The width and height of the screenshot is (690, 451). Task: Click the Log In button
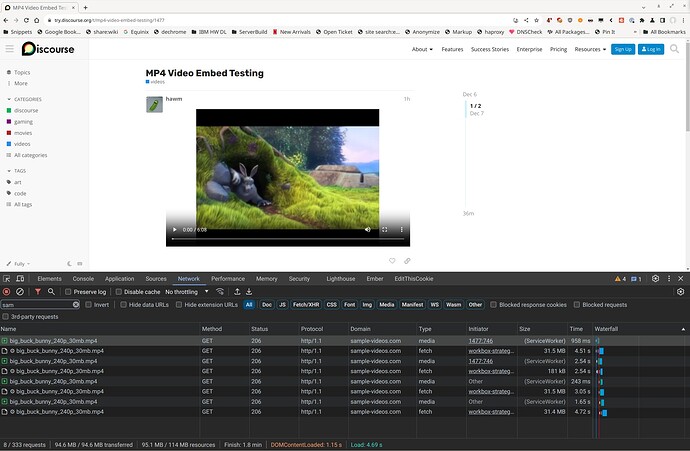[x=651, y=49]
